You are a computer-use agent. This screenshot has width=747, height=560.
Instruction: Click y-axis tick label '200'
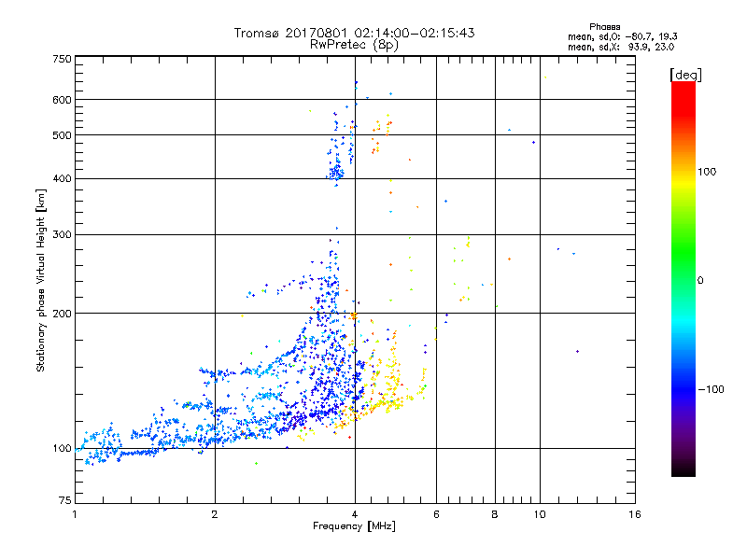63,314
